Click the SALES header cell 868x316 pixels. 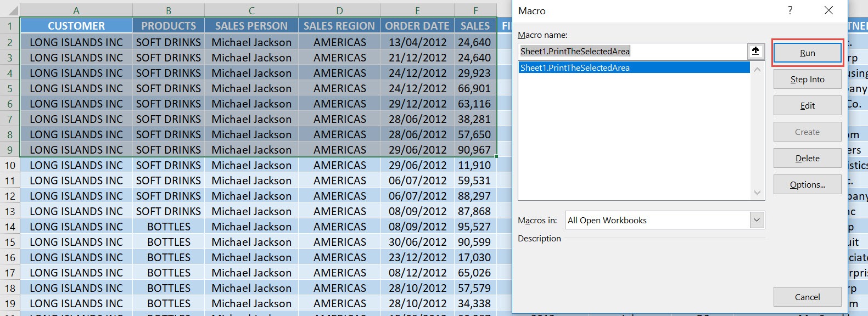(x=475, y=26)
